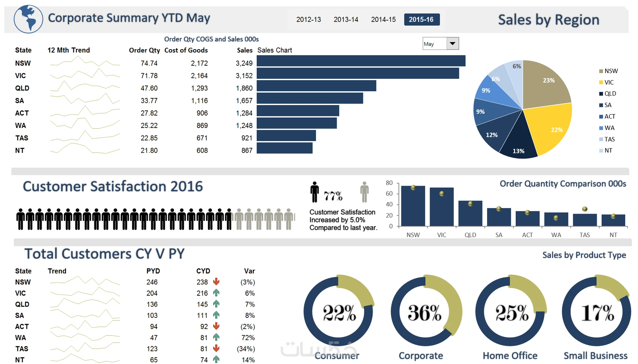Screen dimensions: 638x364
Task: Select the active 2015-16 year button
Action: pos(422,20)
